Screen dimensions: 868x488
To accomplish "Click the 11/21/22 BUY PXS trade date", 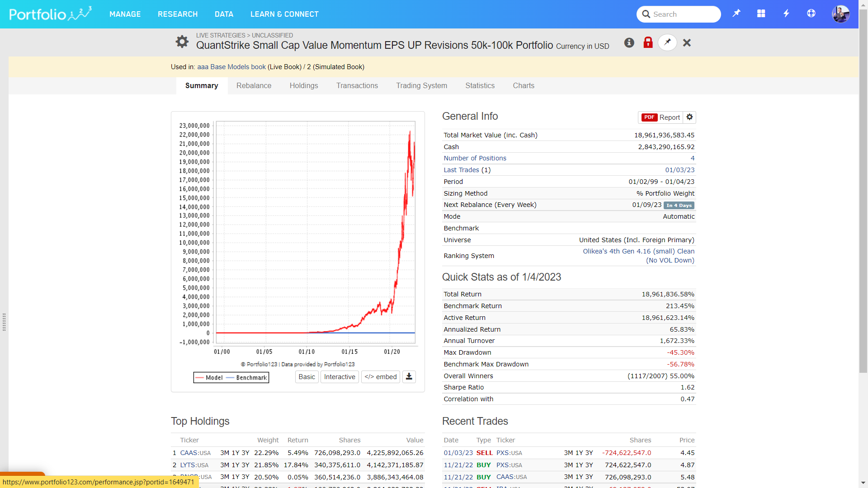I will (x=458, y=465).
